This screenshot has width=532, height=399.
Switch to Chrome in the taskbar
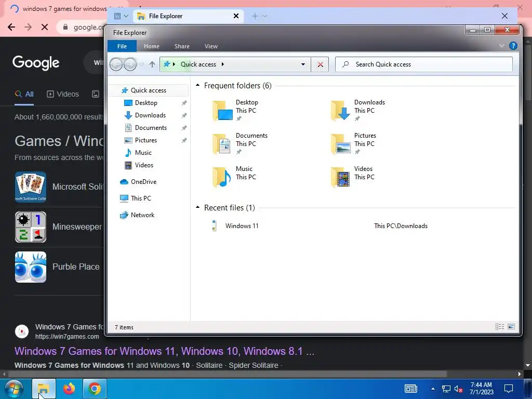95,389
